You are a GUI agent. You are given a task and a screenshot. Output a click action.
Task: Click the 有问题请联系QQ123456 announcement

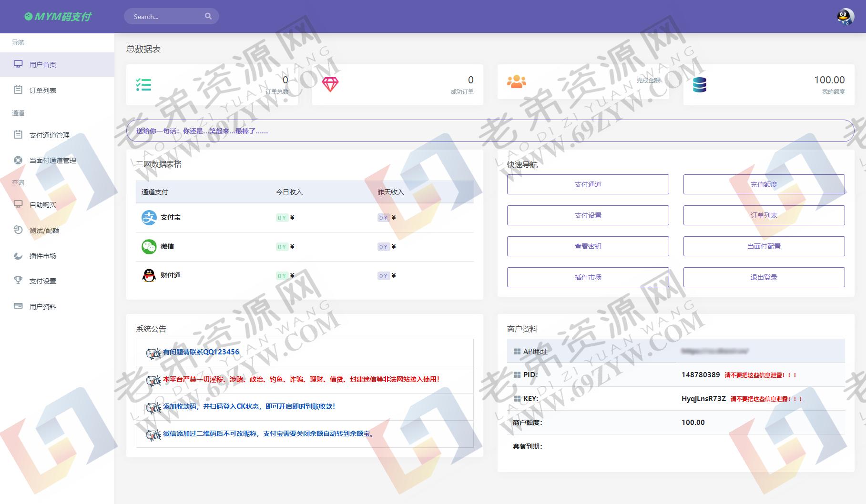[x=201, y=352]
